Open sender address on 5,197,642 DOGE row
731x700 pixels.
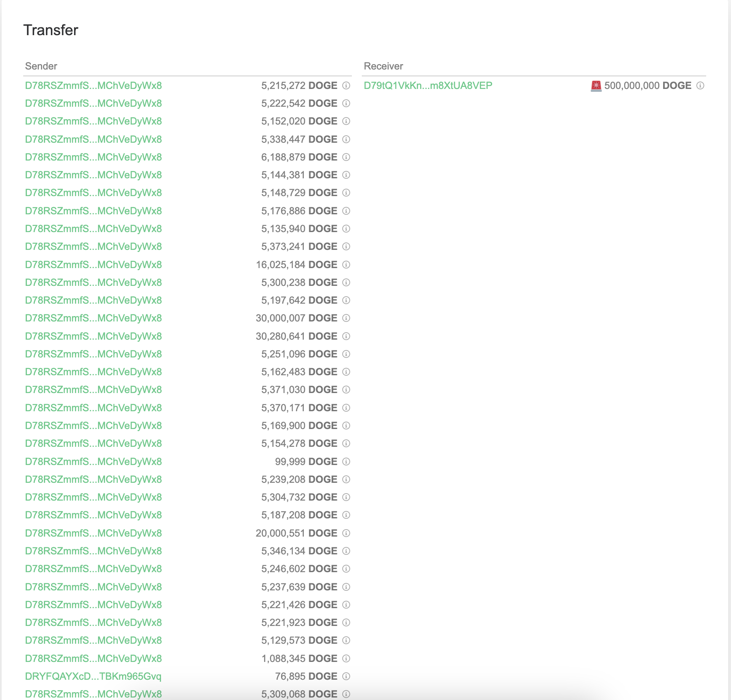pos(93,300)
